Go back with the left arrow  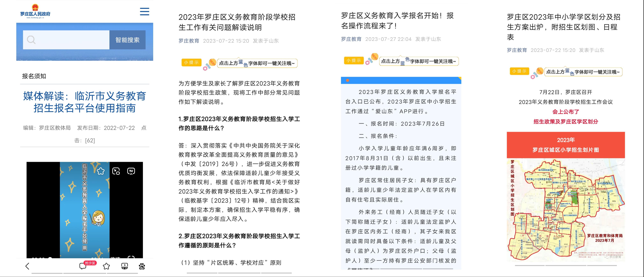point(27,266)
